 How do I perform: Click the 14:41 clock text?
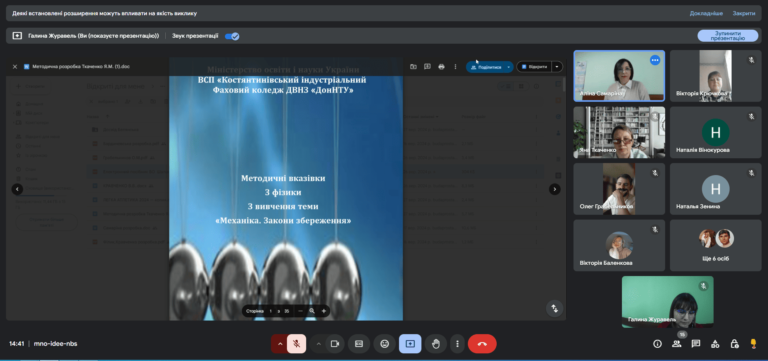tap(17, 344)
